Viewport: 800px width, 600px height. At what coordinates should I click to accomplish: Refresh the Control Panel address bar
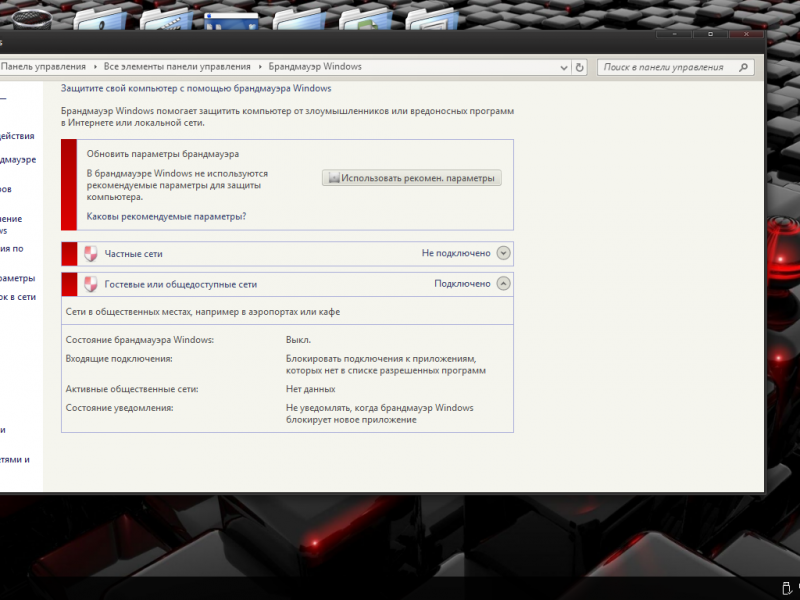(579, 67)
